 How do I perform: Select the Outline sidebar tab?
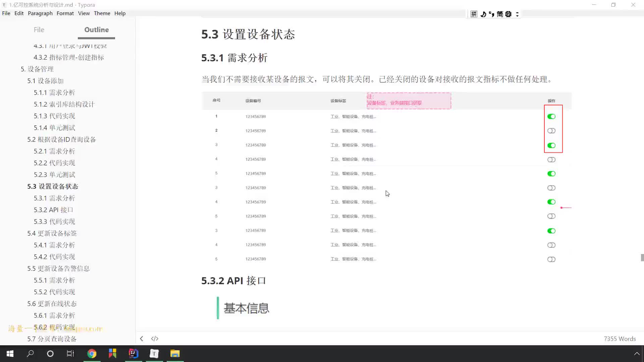(x=97, y=30)
